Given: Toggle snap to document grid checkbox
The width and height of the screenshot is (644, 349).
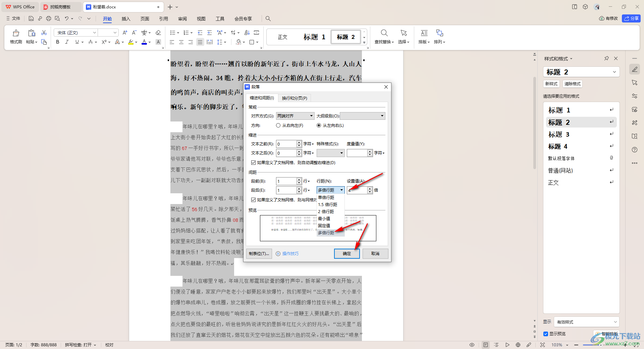Looking at the screenshot, I should (x=254, y=200).
